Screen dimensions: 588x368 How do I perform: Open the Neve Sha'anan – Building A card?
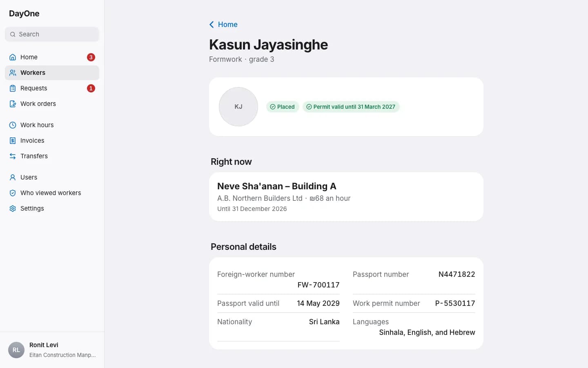pyautogui.click(x=346, y=197)
